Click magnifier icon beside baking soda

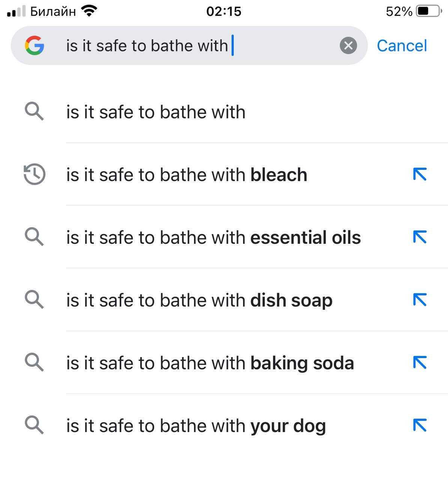click(34, 362)
